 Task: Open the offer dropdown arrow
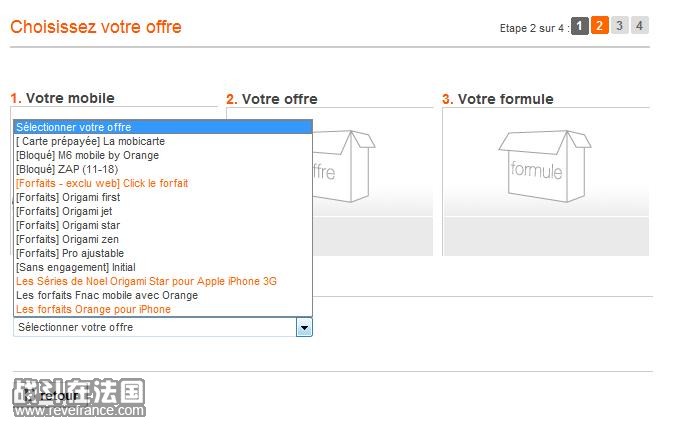point(304,327)
